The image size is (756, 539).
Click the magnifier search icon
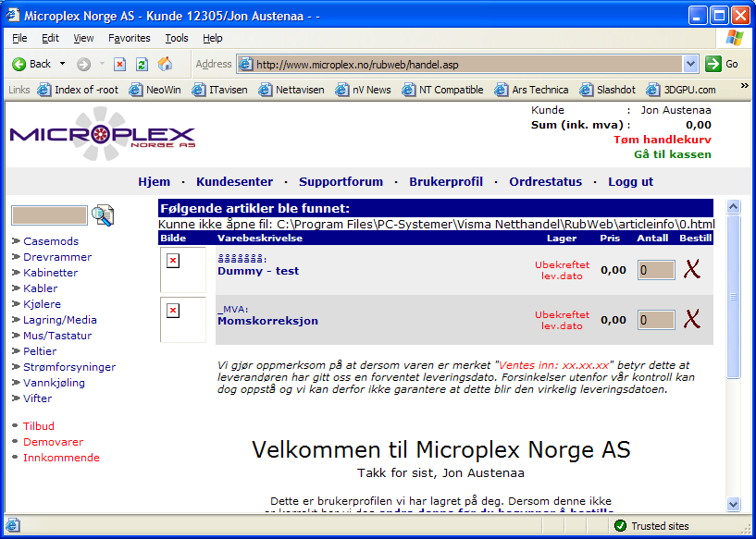[103, 215]
